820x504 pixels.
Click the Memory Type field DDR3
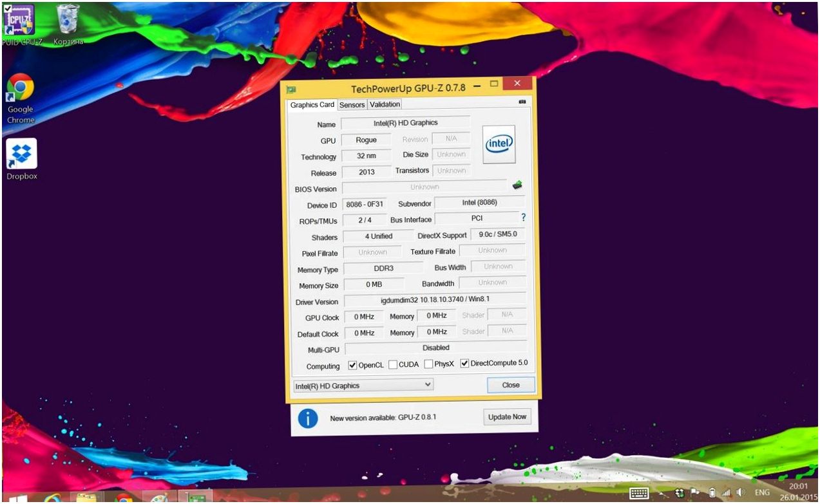pyautogui.click(x=383, y=268)
